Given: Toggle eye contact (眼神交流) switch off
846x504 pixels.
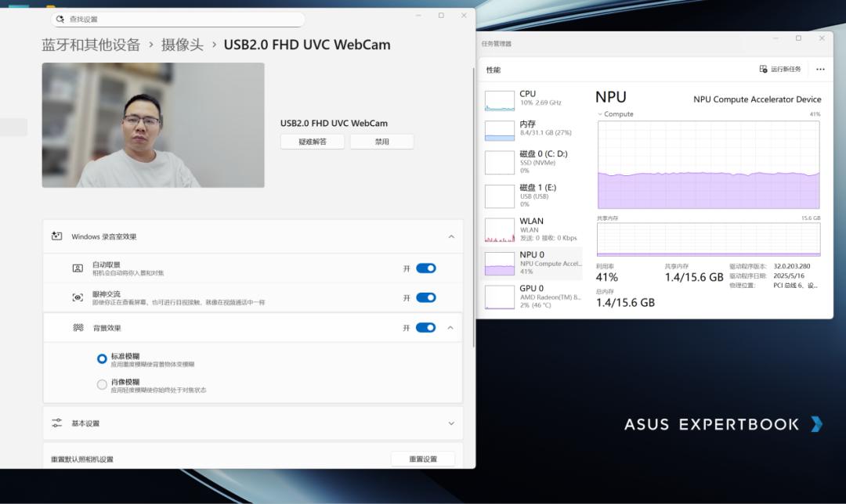Looking at the screenshot, I should 425,297.
